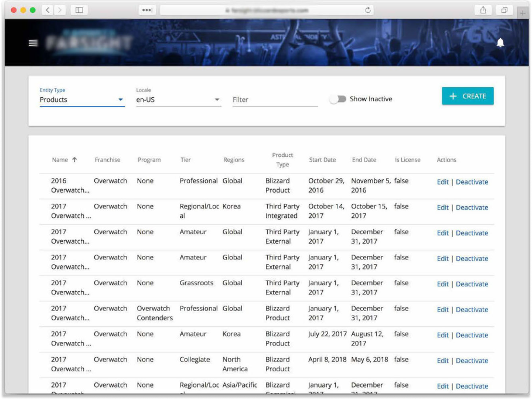Click the 'North America' region cell
This screenshot has height=400, width=532.
(235, 364)
